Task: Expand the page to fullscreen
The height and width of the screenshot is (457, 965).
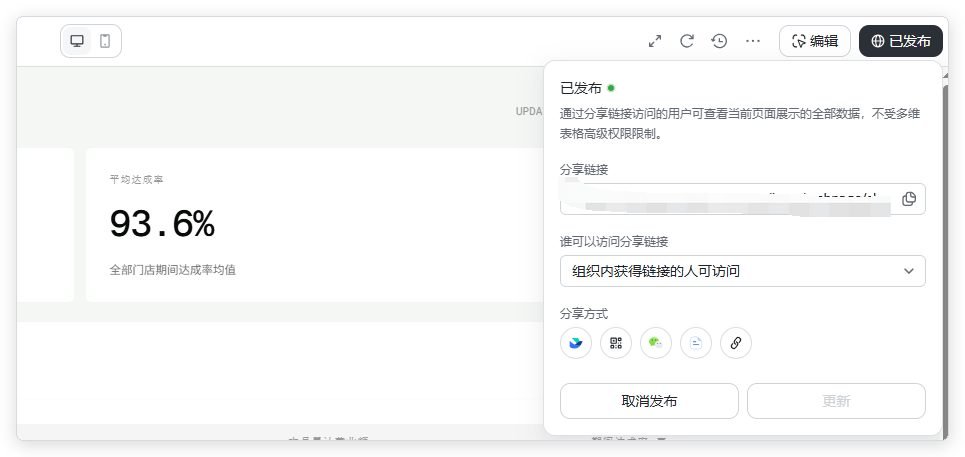Action: [x=655, y=41]
